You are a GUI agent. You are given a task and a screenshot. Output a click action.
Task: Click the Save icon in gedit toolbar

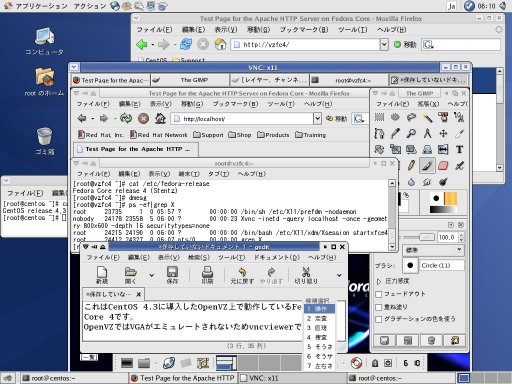(172, 275)
